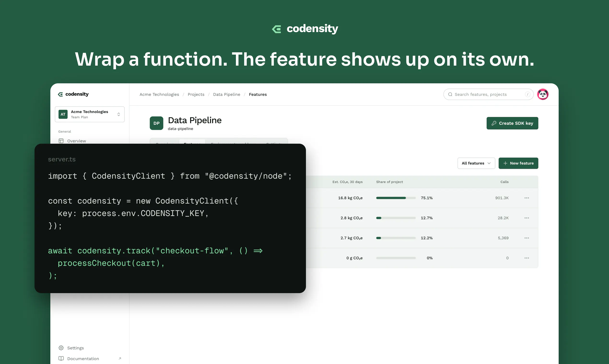Click the 901.3K calls value
Image resolution: width=609 pixels, height=364 pixels.
point(502,198)
